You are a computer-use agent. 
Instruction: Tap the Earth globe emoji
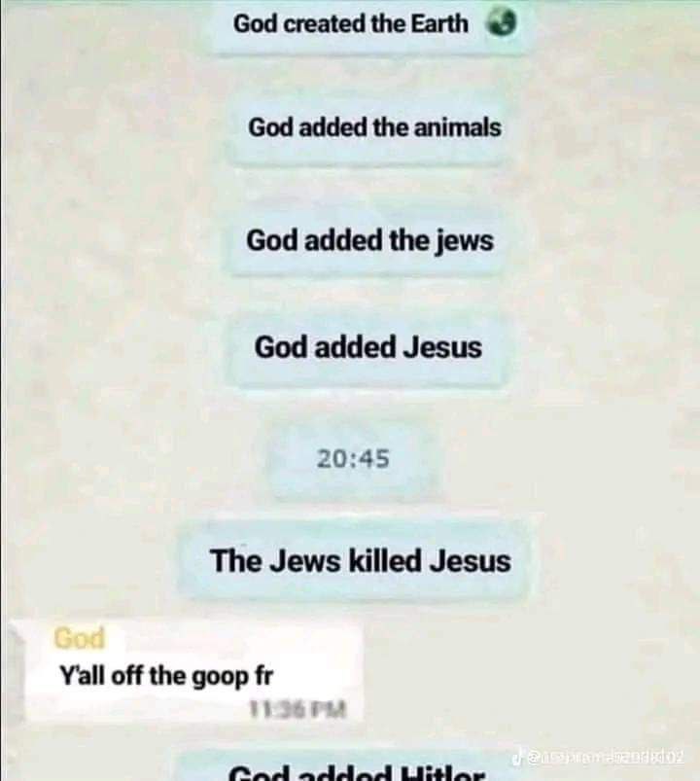click(502, 23)
